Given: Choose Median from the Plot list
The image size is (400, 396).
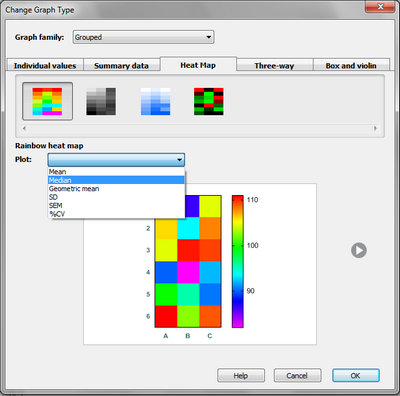Looking at the screenshot, I should [x=116, y=180].
